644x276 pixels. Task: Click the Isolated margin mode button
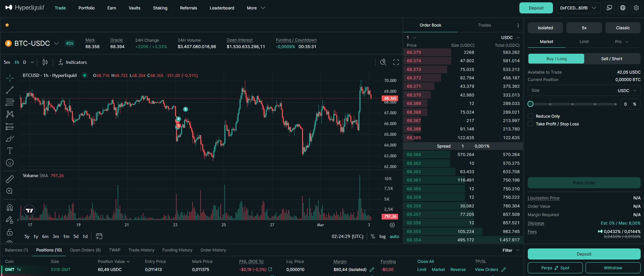pyautogui.click(x=545, y=28)
